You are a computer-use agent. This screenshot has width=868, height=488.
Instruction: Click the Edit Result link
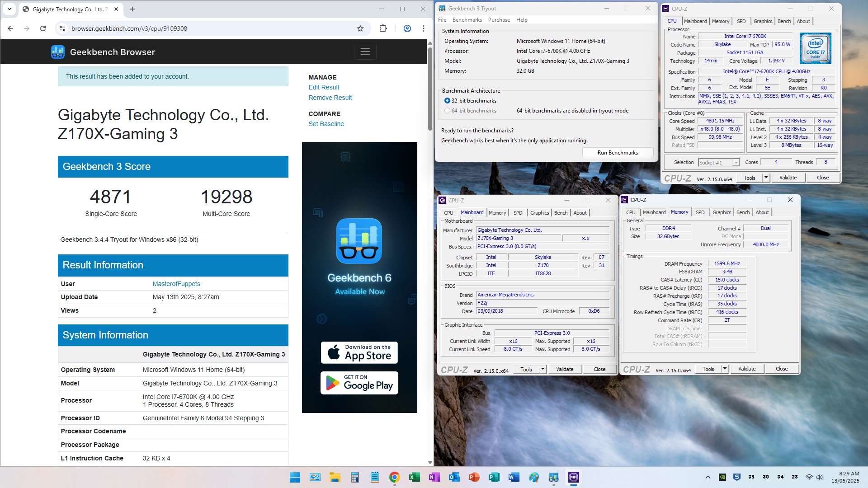pos(324,87)
